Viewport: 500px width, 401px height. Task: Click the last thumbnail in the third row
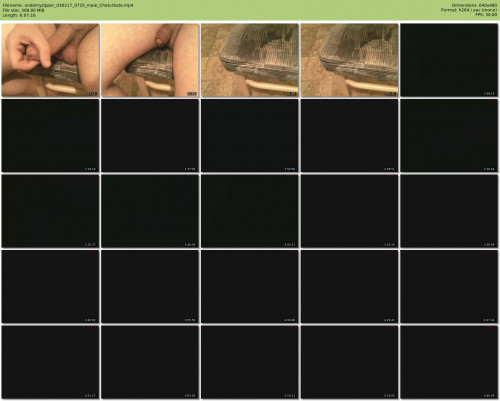point(449,211)
